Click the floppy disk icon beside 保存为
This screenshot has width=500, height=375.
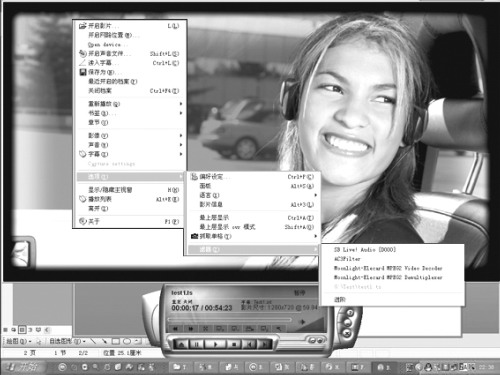tap(83, 72)
